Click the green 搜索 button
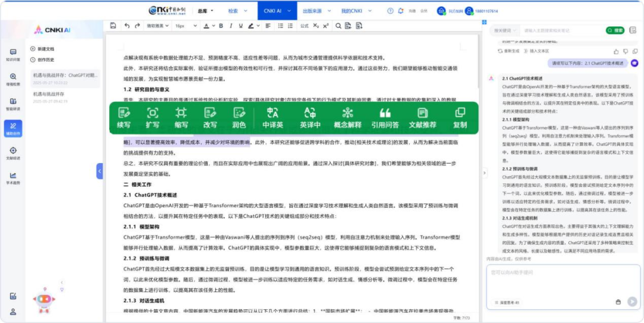 pyautogui.click(x=615, y=30)
